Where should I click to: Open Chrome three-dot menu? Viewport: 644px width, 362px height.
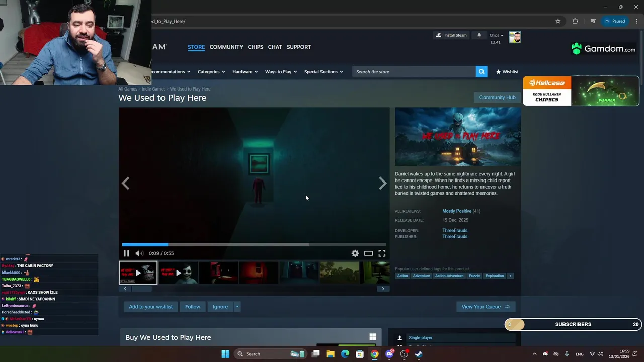[x=636, y=21]
